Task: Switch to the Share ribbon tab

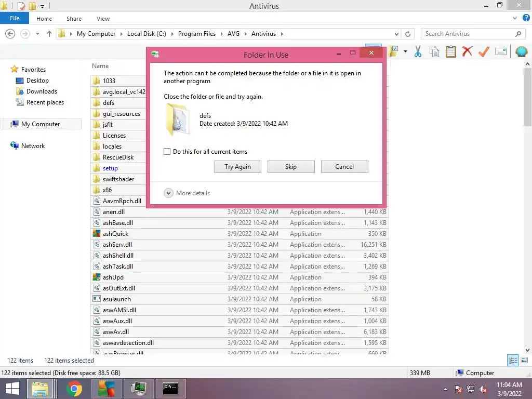Action: click(74, 19)
